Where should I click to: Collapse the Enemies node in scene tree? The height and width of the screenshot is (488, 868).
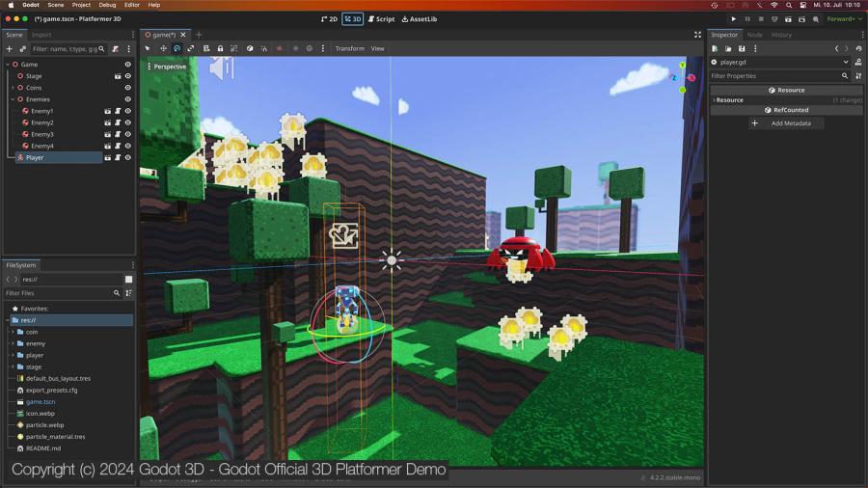point(14,99)
